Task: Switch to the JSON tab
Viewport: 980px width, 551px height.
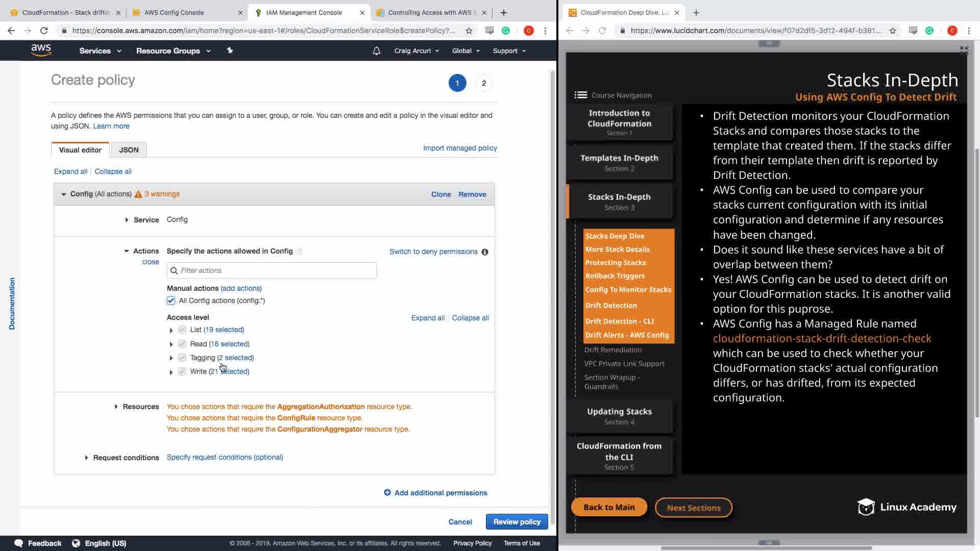Action: 129,150
